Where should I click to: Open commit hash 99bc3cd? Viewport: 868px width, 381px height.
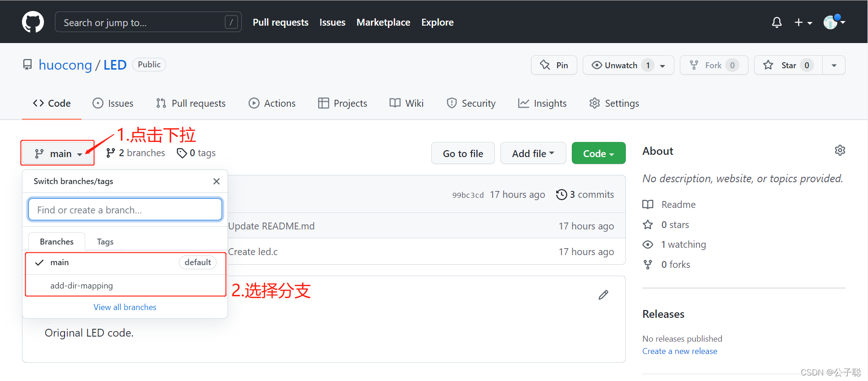point(468,195)
